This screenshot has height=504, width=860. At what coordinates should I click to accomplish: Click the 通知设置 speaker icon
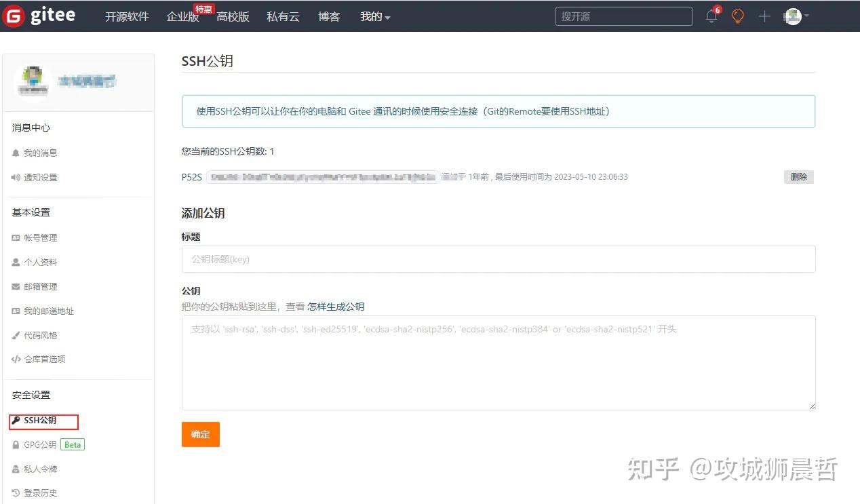[16, 177]
